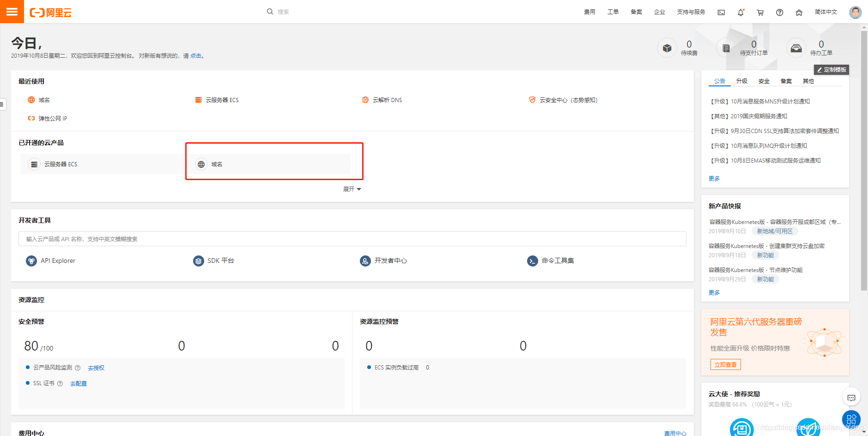Image resolution: width=868 pixels, height=436 pixels.
Task: Click the SDK 平台 icon
Action: click(198, 261)
